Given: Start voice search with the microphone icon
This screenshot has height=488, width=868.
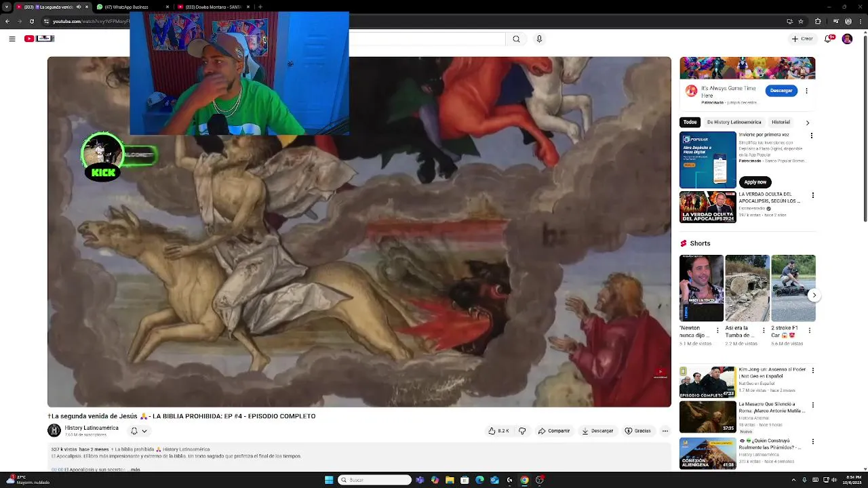Looking at the screenshot, I should coord(539,39).
